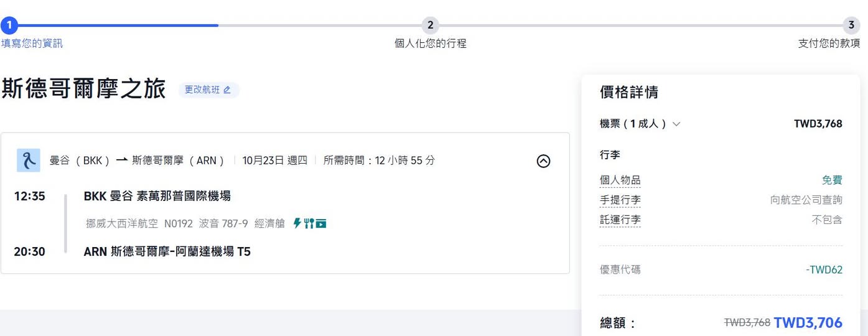The width and height of the screenshot is (868, 336).
Task: Click the 手提行李 baggage info link
Action: point(620,200)
